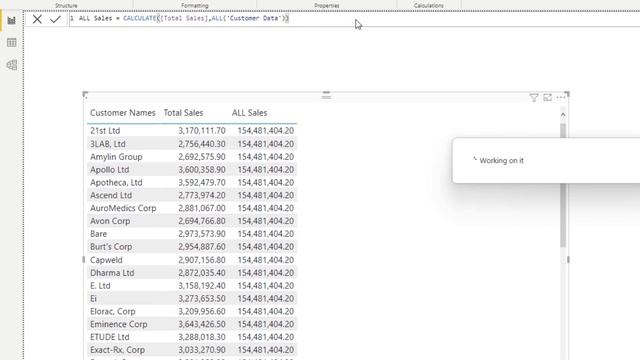The width and height of the screenshot is (640, 360).
Task: Click Total Sales value 2,756,440.30
Action: pyautogui.click(x=202, y=144)
